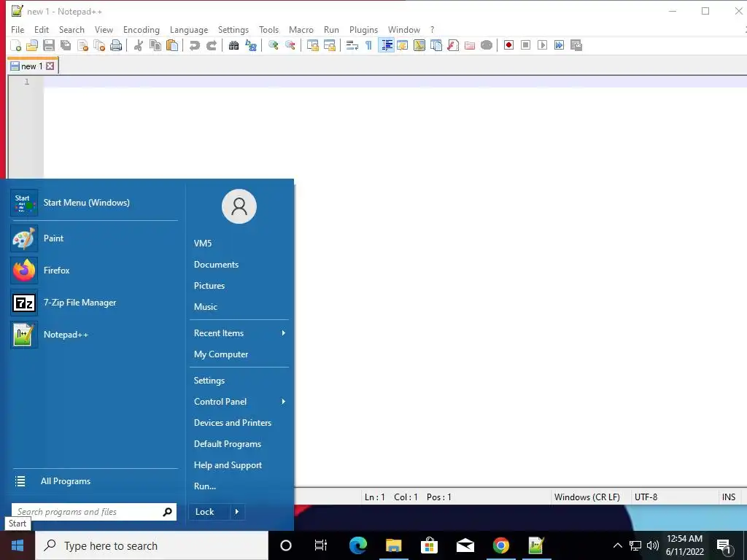Launch Notepad++ from Start menu list

coord(94,335)
